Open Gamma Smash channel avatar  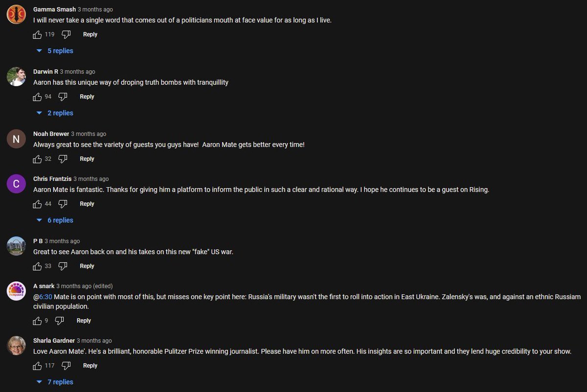16,14
